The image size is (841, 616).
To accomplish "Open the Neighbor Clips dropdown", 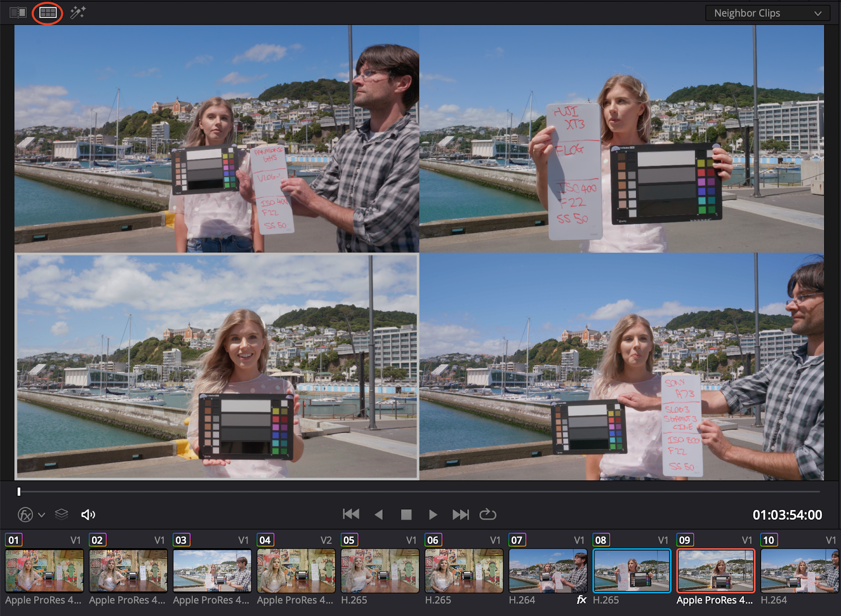I will [767, 13].
